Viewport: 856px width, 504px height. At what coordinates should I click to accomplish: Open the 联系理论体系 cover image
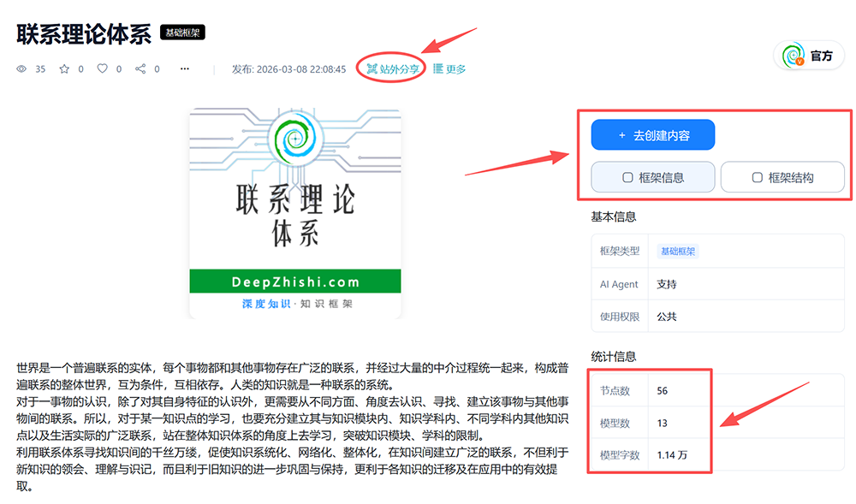click(x=295, y=213)
